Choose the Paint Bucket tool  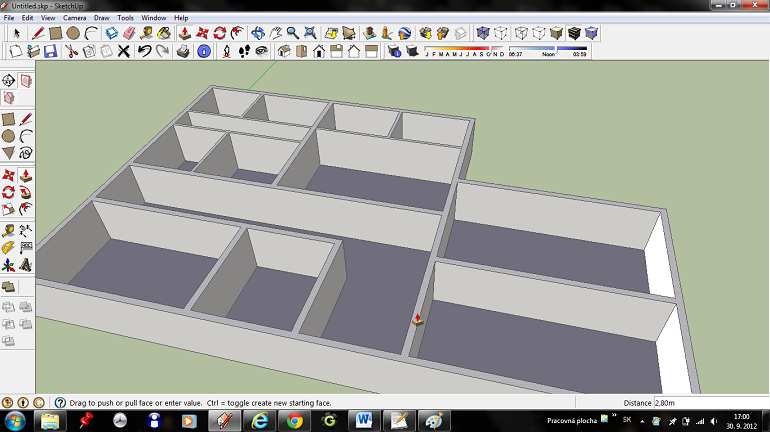pyautogui.click(x=163, y=33)
